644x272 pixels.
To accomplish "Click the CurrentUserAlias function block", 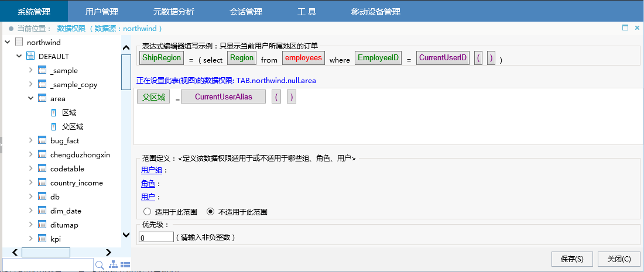I will (224, 97).
